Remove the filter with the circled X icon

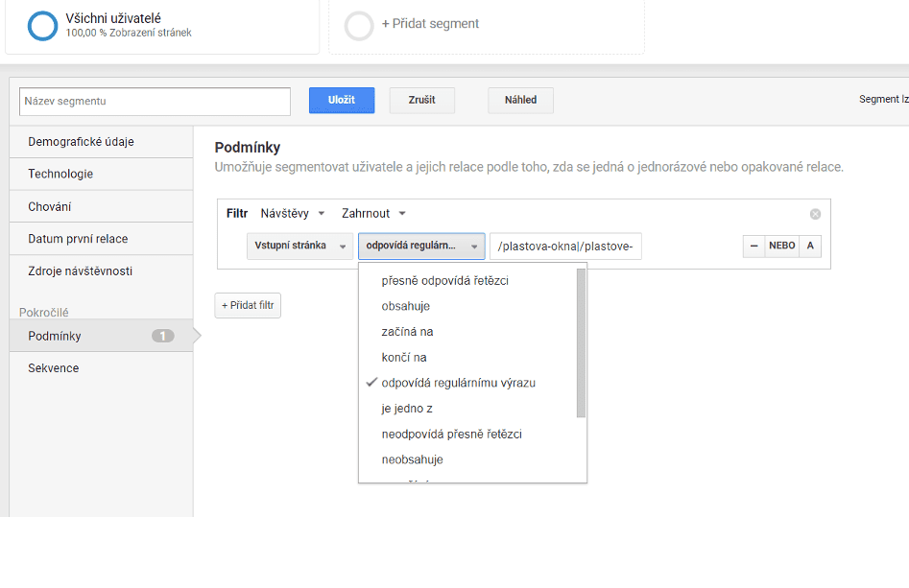pos(815,214)
